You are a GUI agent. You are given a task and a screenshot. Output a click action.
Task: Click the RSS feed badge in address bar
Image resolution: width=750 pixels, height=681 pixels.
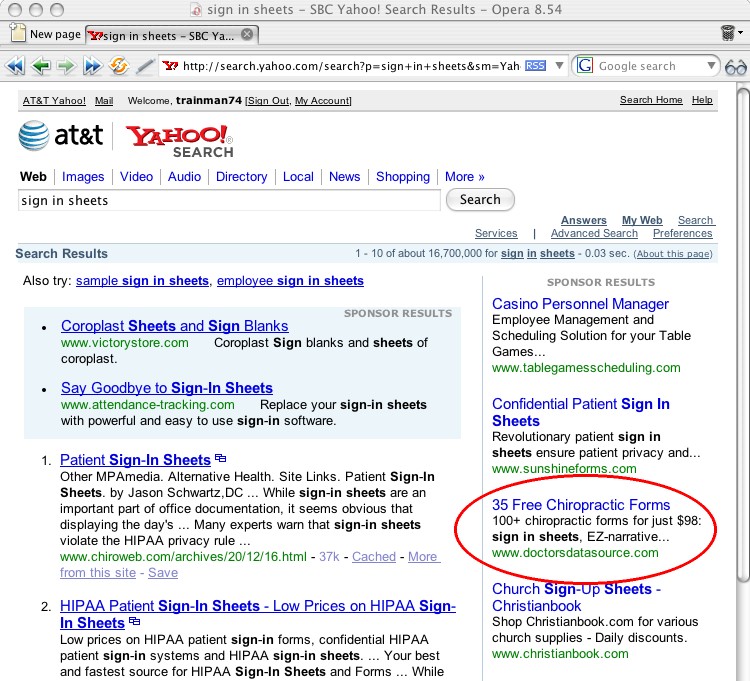(x=535, y=66)
